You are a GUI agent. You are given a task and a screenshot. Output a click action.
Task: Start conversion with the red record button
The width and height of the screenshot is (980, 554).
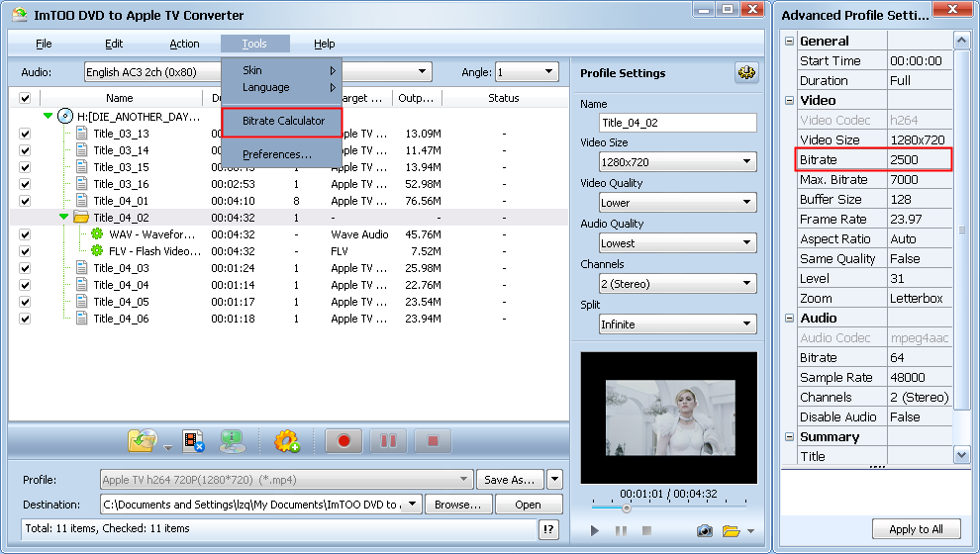[x=343, y=441]
